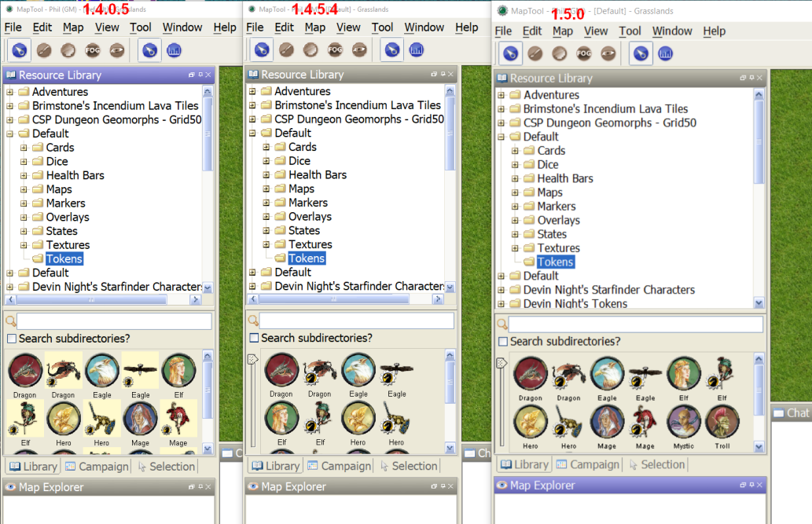Select Drawing tools pencil in middle window
The image size is (812, 524).
[x=286, y=50]
